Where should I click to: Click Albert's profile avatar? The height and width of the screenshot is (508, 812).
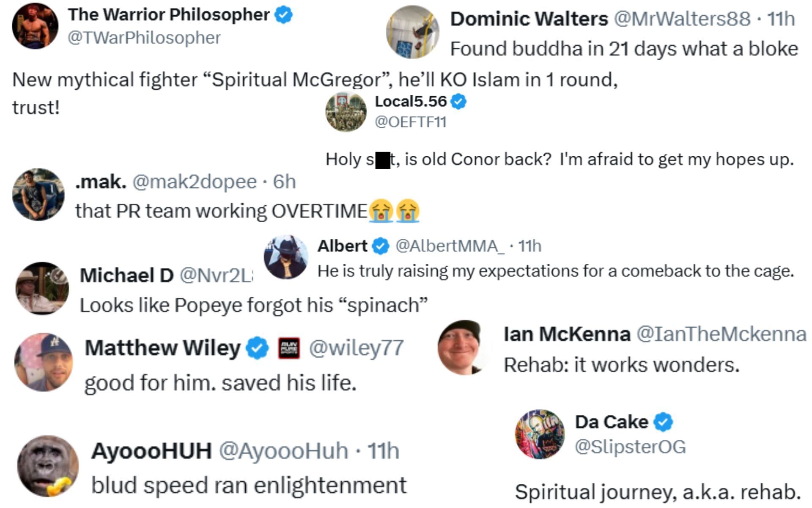[x=286, y=257]
